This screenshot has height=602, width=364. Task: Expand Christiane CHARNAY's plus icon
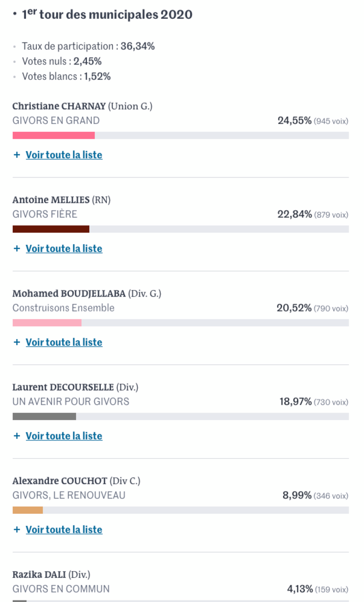click(x=17, y=155)
